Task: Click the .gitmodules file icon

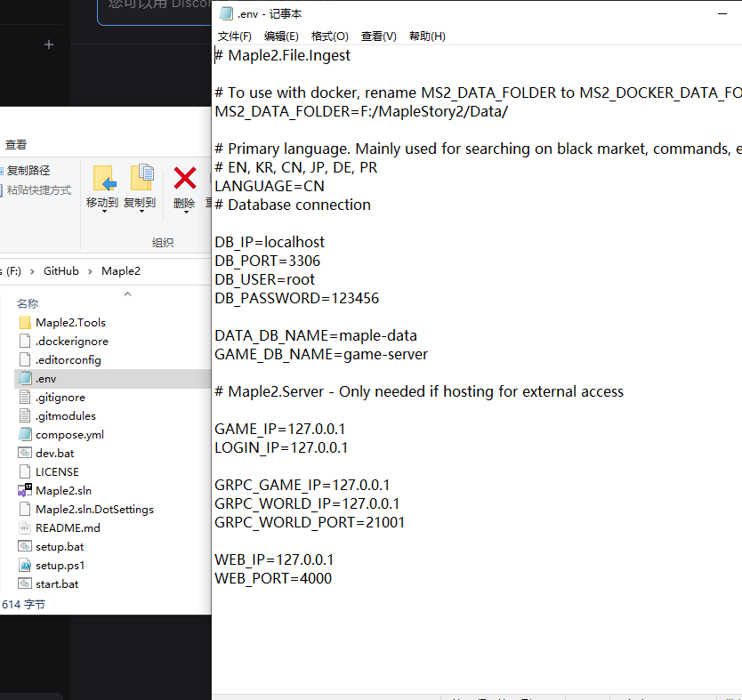Action: (x=25, y=415)
